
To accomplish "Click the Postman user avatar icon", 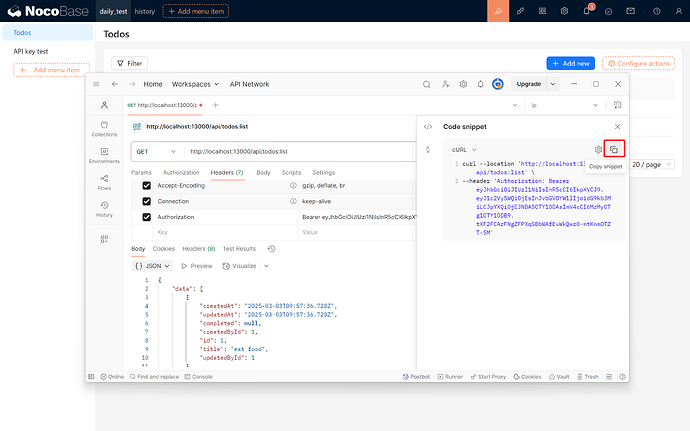I will tap(498, 84).
